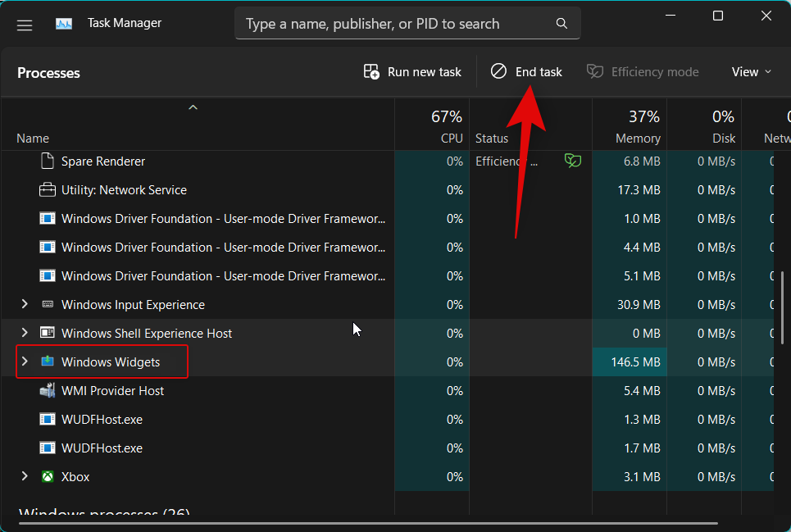Click the Windows Shell Experience Host icon
The height and width of the screenshot is (532, 791).
click(x=47, y=333)
